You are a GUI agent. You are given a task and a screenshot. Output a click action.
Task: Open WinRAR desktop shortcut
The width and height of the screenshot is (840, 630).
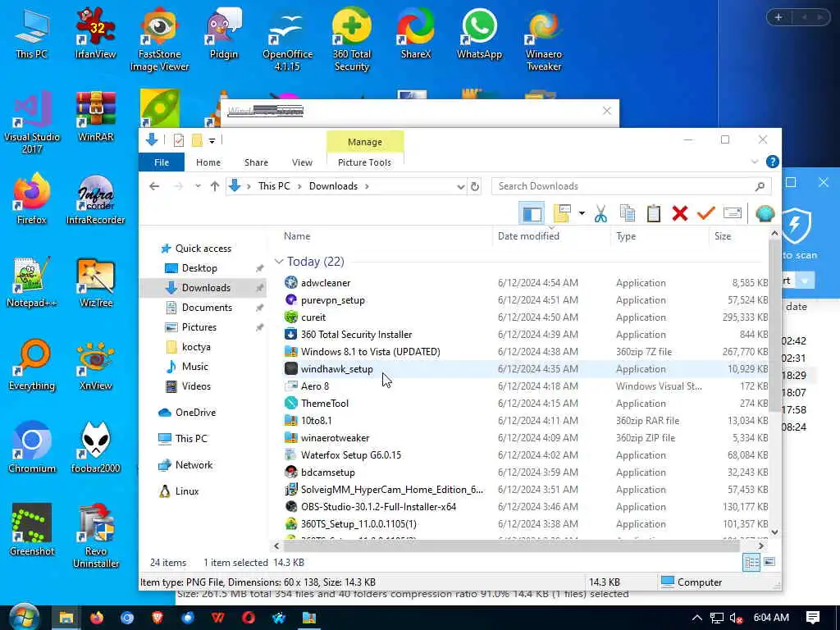tap(95, 116)
